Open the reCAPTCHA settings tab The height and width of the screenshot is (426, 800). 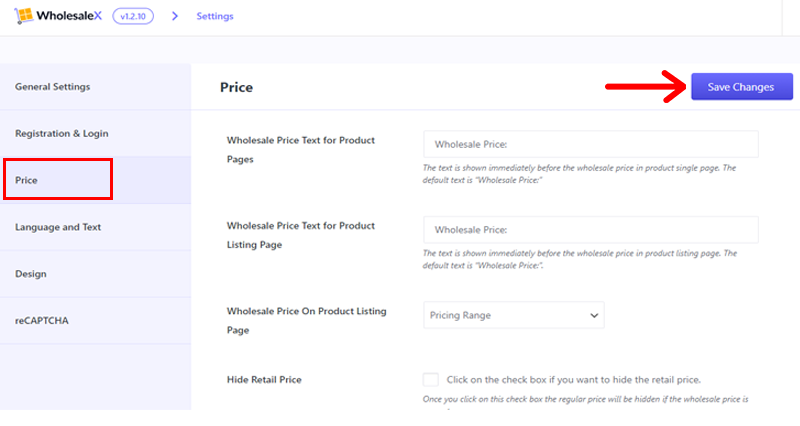pyautogui.click(x=95, y=320)
